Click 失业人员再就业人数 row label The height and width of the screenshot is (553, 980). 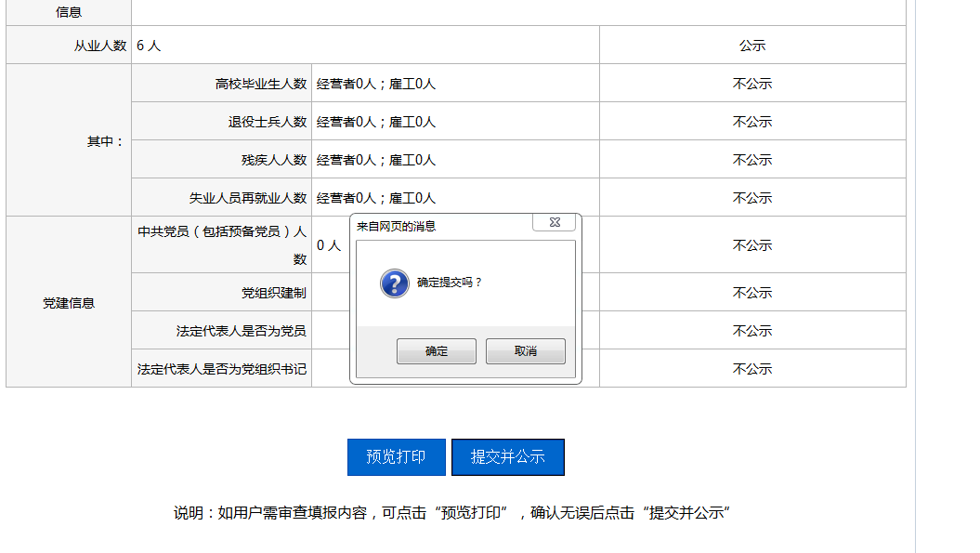click(248, 198)
